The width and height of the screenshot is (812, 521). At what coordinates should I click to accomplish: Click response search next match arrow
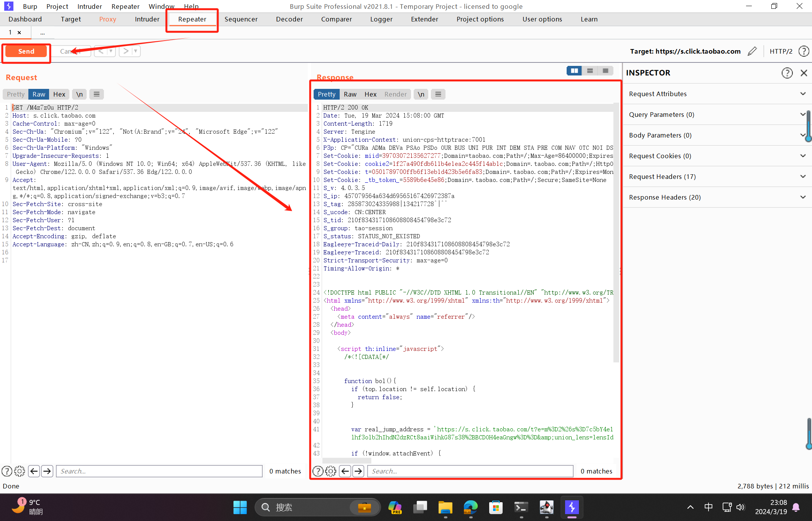358,471
